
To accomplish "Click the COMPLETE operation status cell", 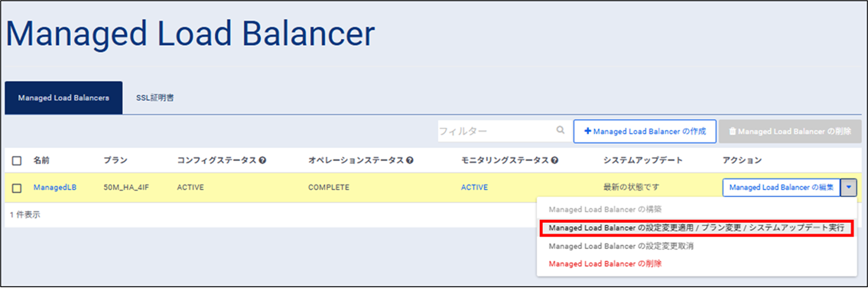I will pos(329,188).
